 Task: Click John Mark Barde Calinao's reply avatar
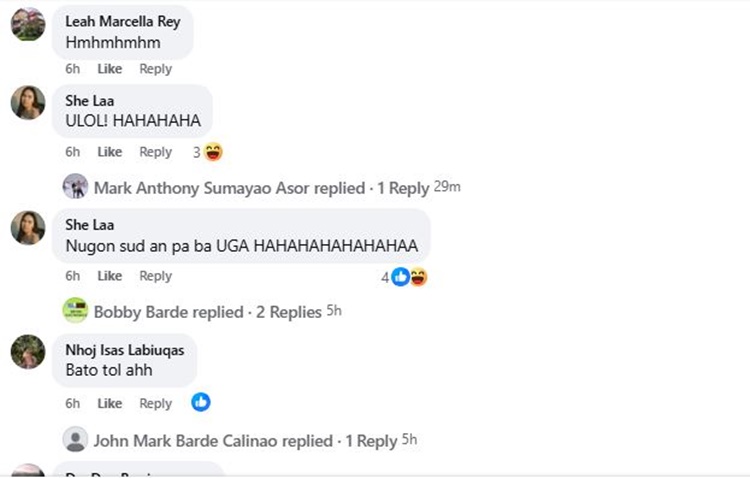[75, 440]
